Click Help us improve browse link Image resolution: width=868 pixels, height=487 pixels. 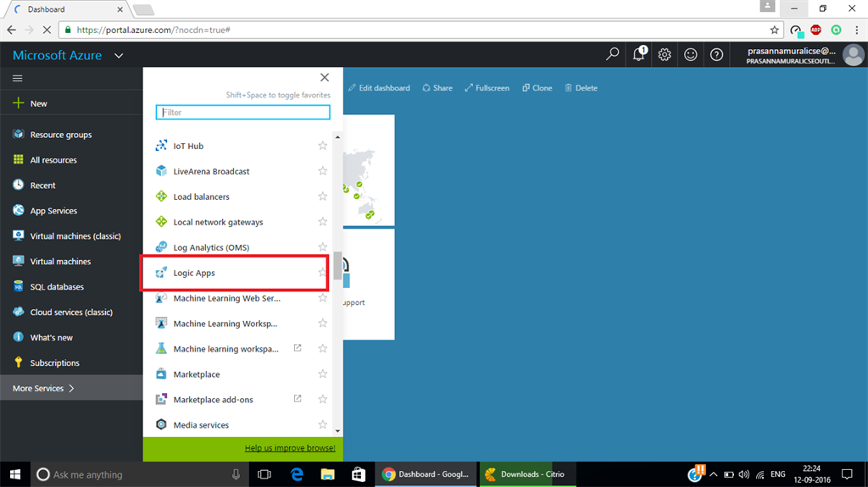click(x=290, y=448)
